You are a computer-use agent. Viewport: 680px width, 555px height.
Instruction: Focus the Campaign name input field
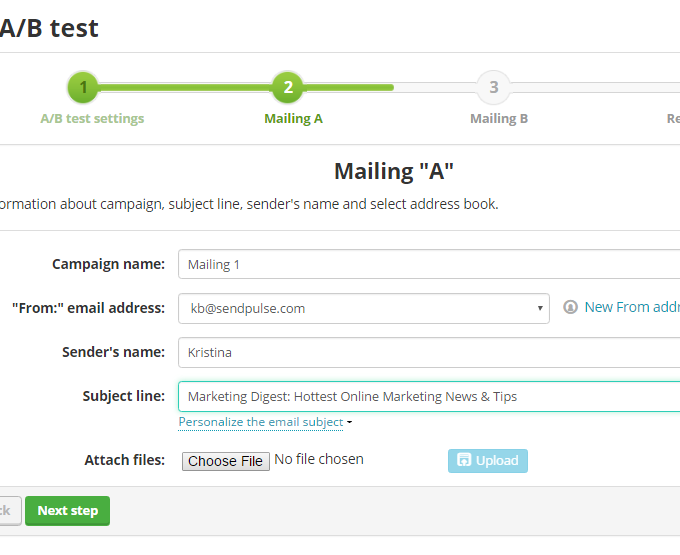click(430, 265)
